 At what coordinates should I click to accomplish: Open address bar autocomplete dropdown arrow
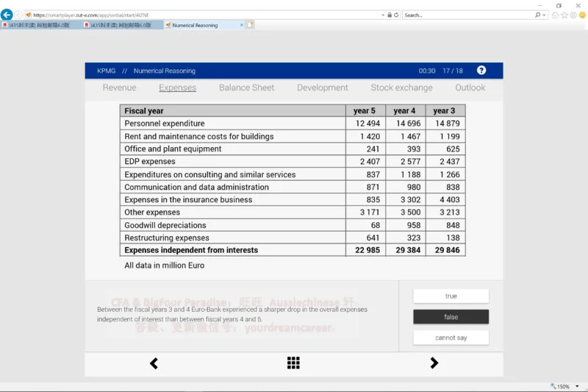click(x=383, y=15)
